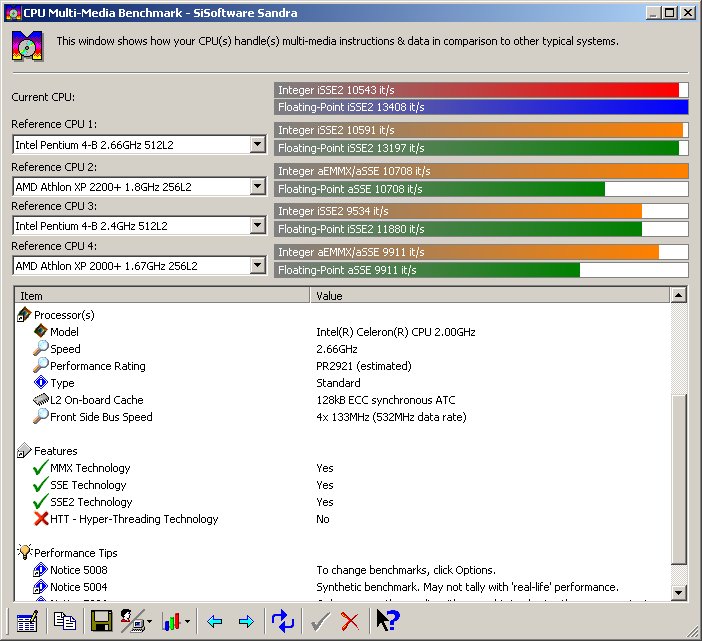Image resolution: width=702 pixels, height=641 pixels.
Task: Select the AMD Athlon XP 2200+ combo box
Action: (139, 187)
